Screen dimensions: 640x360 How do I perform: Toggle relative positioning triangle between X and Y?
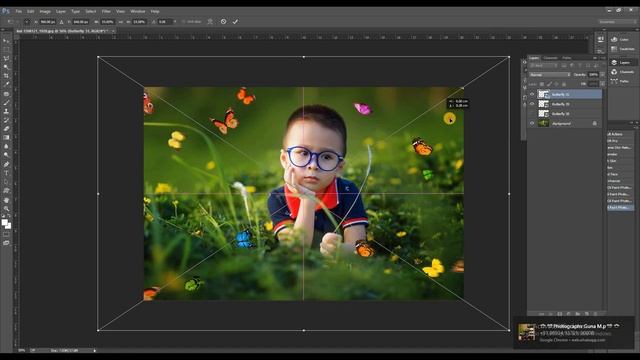[61, 22]
